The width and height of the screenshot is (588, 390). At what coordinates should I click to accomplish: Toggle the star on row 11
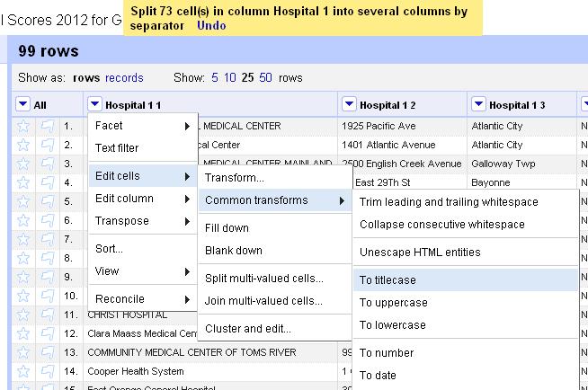(x=23, y=315)
